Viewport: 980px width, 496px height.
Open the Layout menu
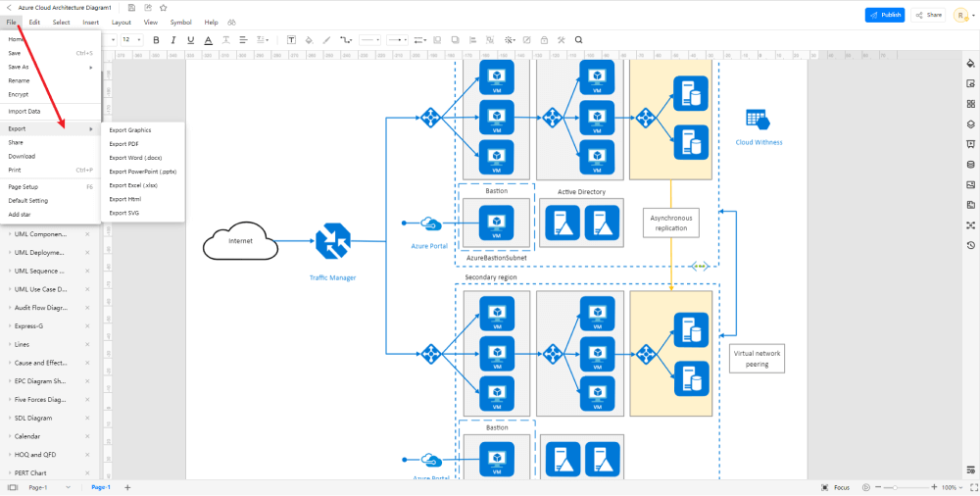coord(122,22)
